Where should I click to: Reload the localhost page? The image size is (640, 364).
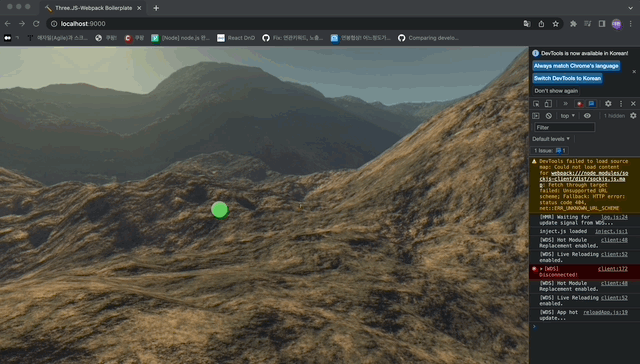[x=36, y=24]
